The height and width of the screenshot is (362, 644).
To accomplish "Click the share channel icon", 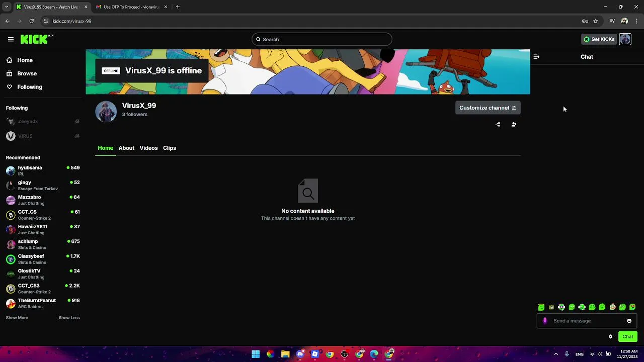I will coord(498,124).
